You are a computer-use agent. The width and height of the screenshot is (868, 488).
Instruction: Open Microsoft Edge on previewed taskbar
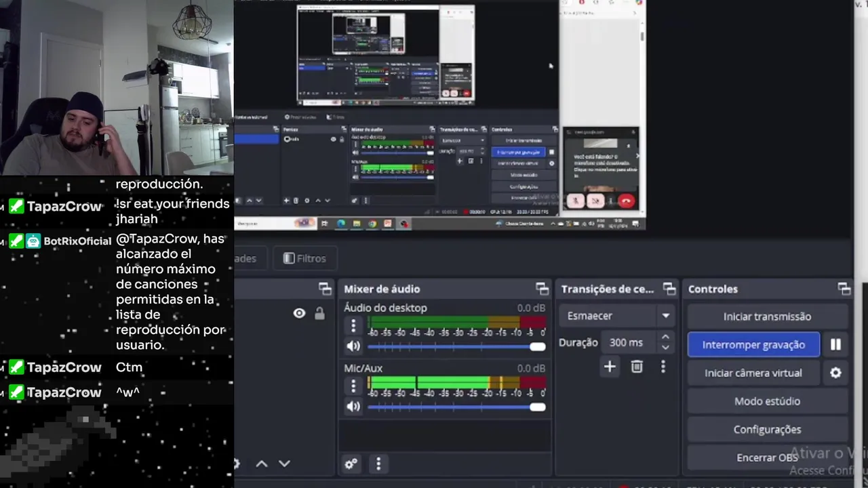340,224
